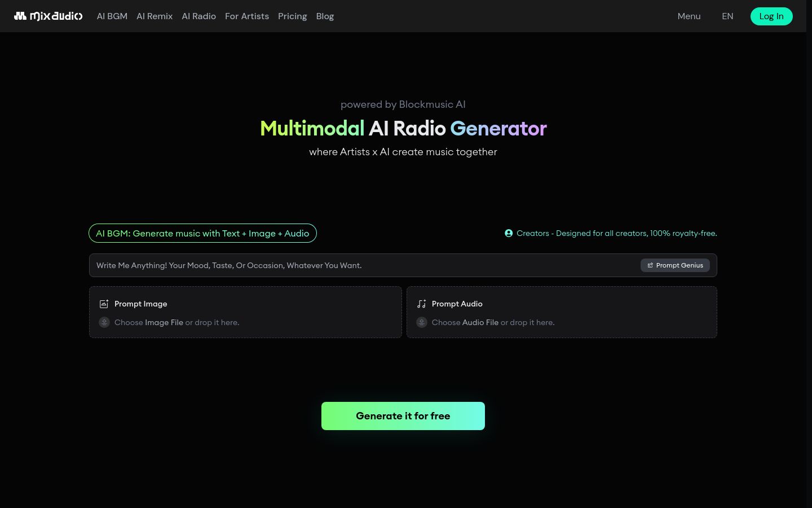Screen dimensions: 812x508
Task: Click the Prompt Audio heading
Action: [x=457, y=304]
